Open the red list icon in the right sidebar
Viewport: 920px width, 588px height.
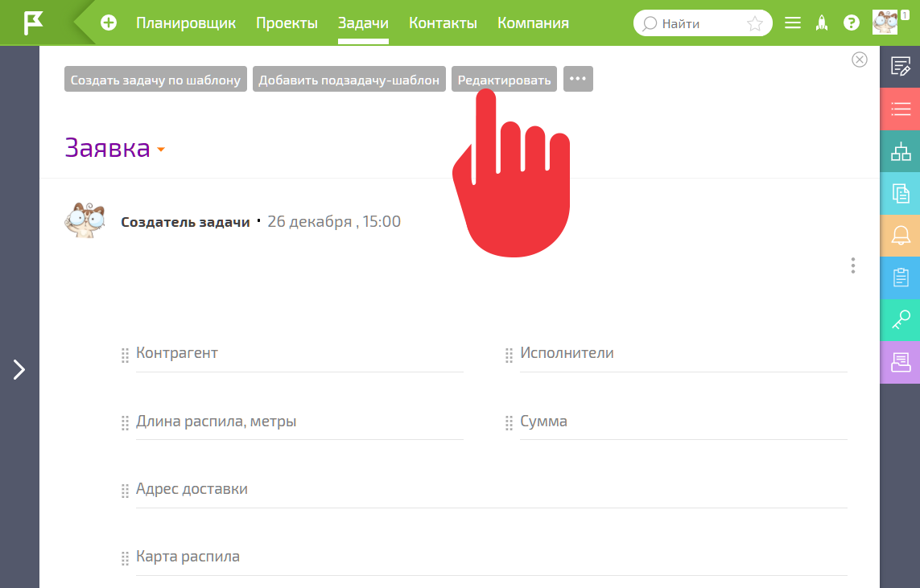point(900,109)
